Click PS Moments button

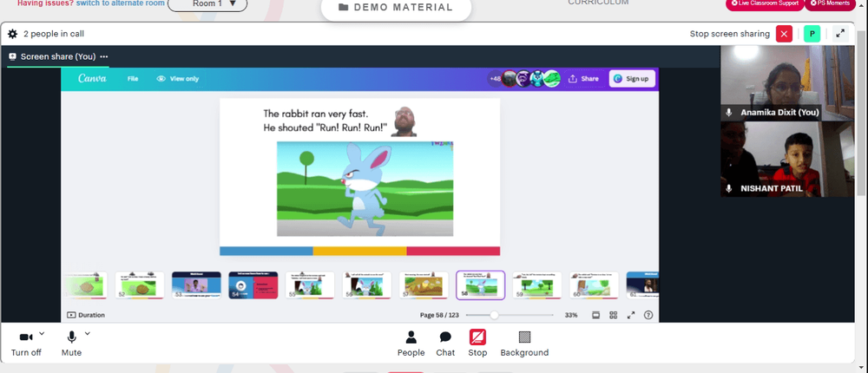click(829, 3)
